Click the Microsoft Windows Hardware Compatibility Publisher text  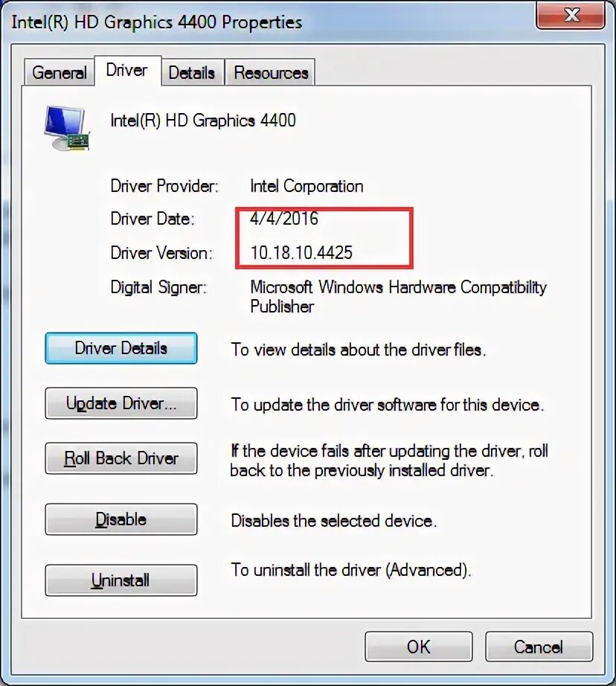[398, 297]
